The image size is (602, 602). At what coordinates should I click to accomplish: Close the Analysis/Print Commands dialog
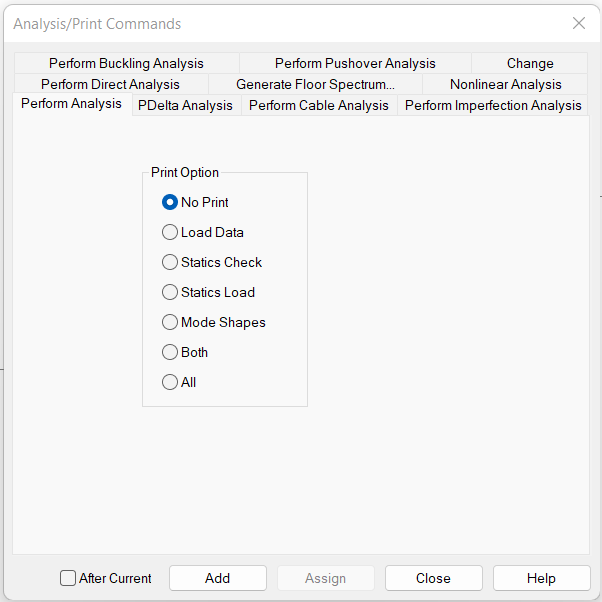coord(579,23)
